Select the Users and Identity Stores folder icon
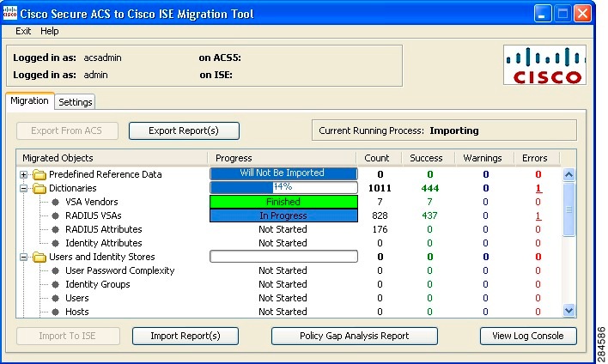Viewport: 608px width, 364px height. (40, 257)
